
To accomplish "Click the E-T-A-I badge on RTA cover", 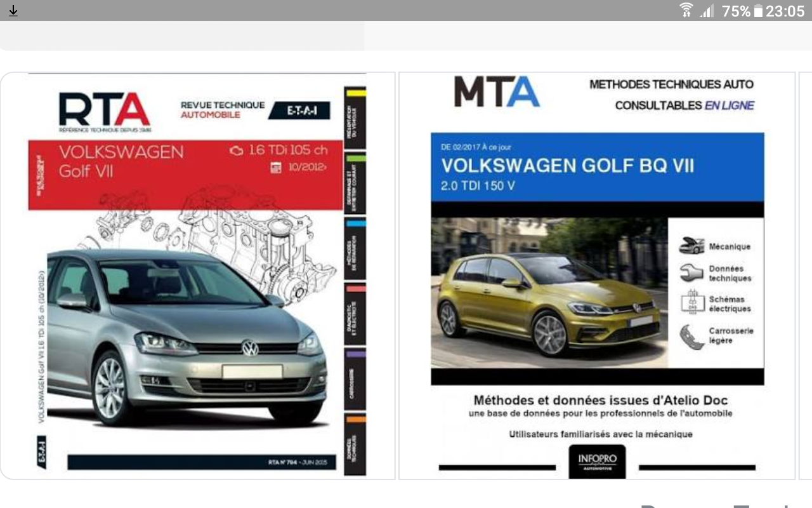I will pyautogui.click(x=299, y=110).
